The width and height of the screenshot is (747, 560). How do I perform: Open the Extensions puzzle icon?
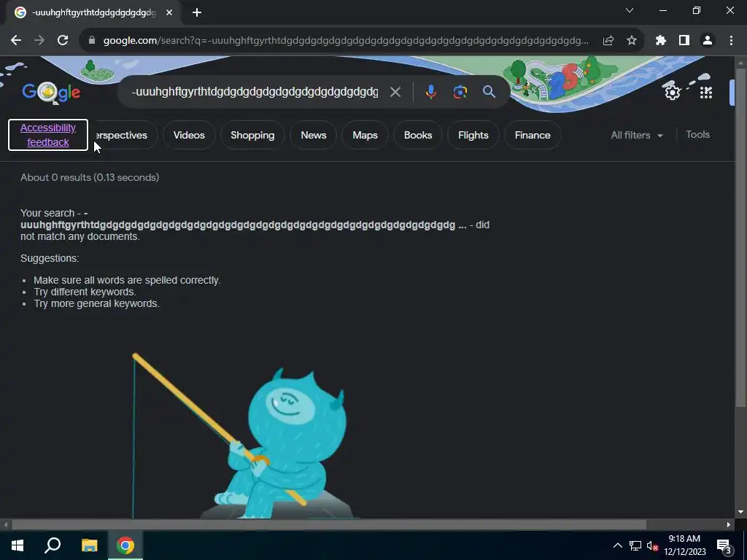pyautogui.click(x=661, y=41)
